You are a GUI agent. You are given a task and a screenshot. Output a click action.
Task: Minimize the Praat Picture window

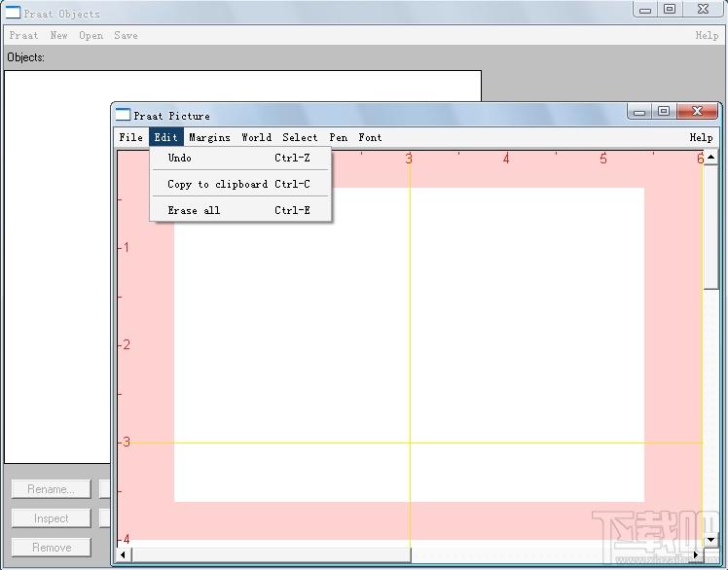pos(639,112)
